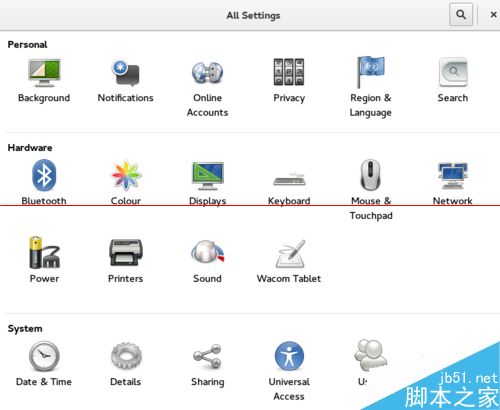
Task: Open the Wacom Tablet icon
Action: pos(290,253)
